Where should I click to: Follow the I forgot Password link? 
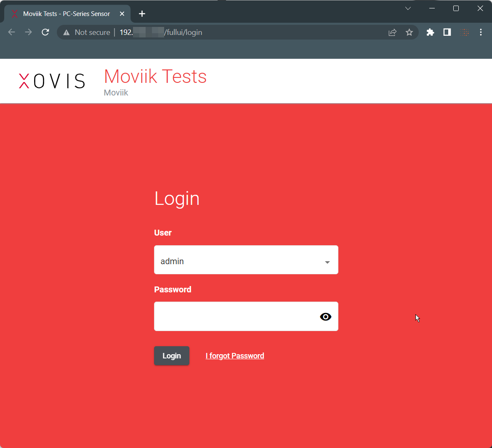pos(235,356)
